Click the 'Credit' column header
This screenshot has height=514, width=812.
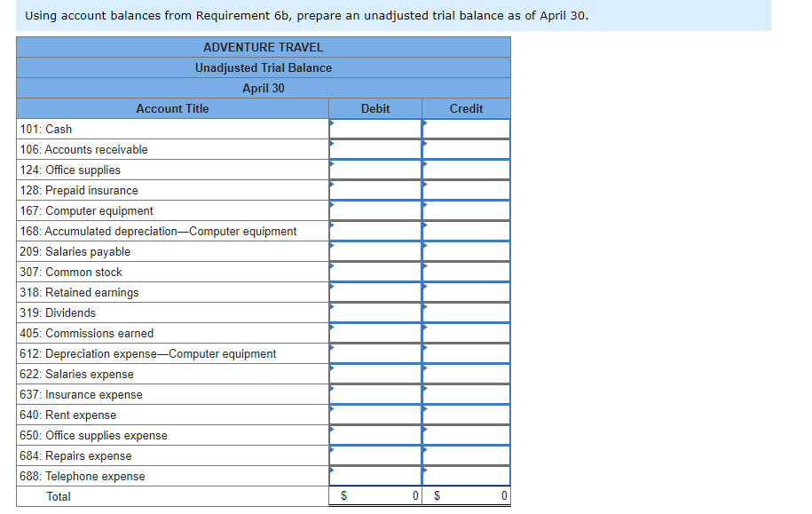(x=466, y=109)
